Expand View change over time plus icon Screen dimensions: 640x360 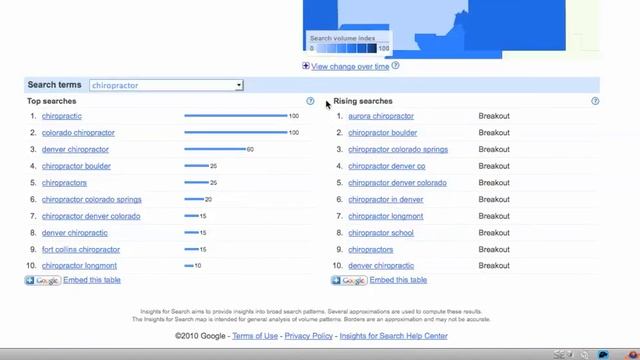point(306,66)
